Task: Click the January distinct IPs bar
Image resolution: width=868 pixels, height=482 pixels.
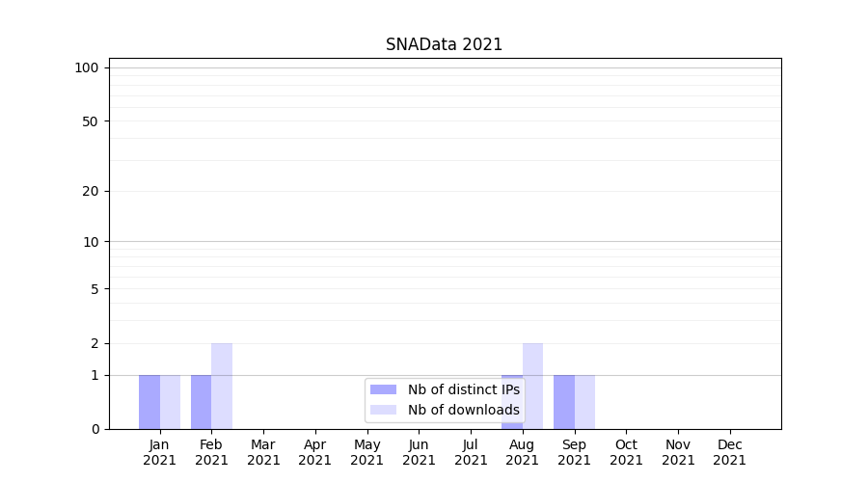Action: pyautogui.click(x=149, y=402)
